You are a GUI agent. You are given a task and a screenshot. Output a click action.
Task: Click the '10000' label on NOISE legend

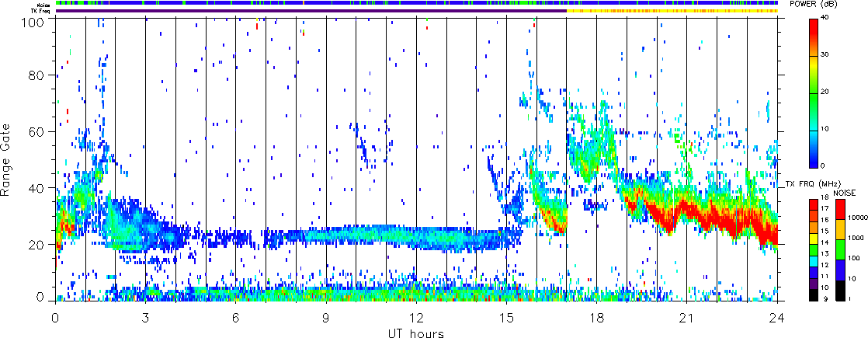coord(857,218)
